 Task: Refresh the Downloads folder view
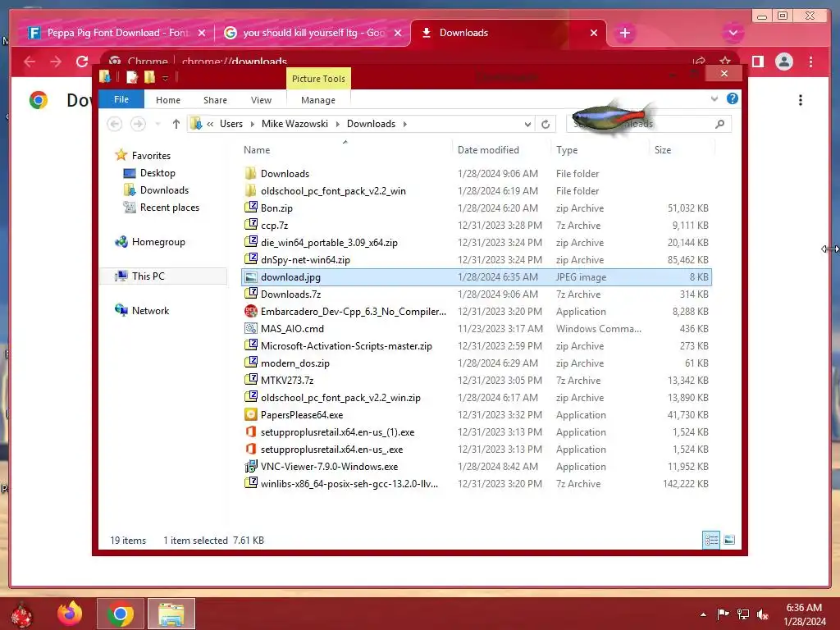pos(546,124)
